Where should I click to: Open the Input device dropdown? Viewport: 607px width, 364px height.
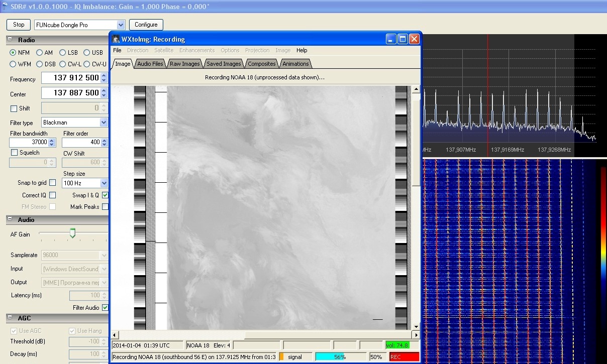104,269
